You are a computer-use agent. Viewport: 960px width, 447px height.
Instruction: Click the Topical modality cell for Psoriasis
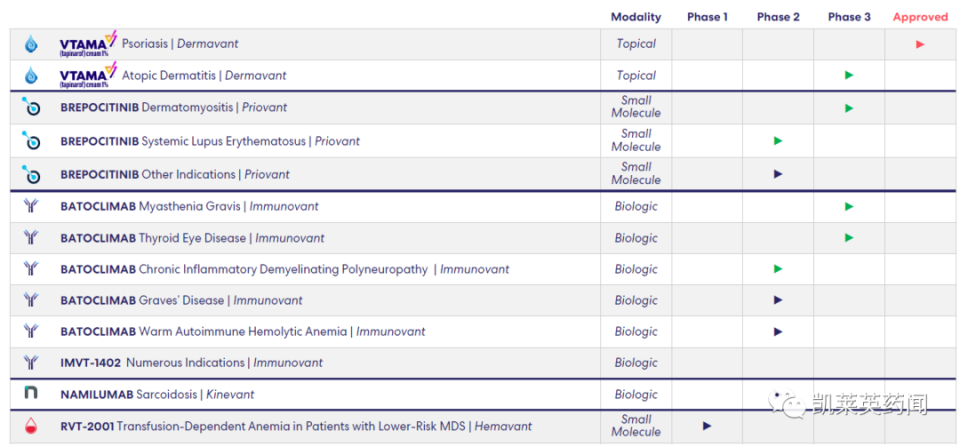tap(636, 44)
